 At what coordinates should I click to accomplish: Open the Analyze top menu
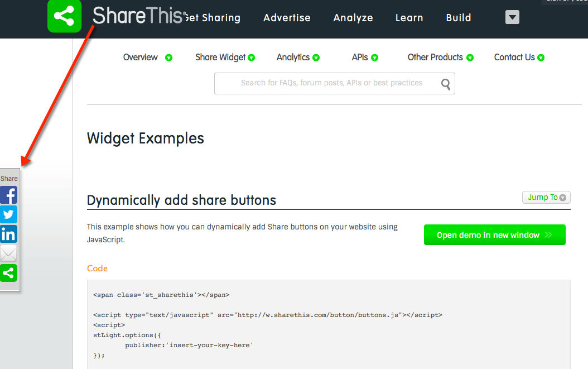coord(353,18)
